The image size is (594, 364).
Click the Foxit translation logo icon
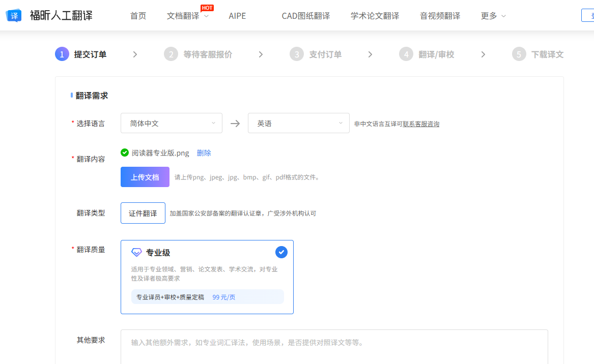pos(14,16)
